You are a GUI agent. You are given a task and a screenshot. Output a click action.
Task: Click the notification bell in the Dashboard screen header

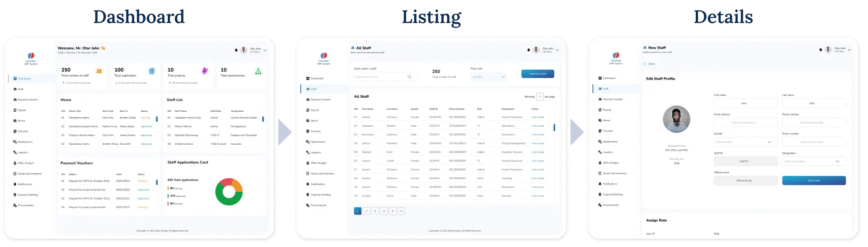coord(236,50)
